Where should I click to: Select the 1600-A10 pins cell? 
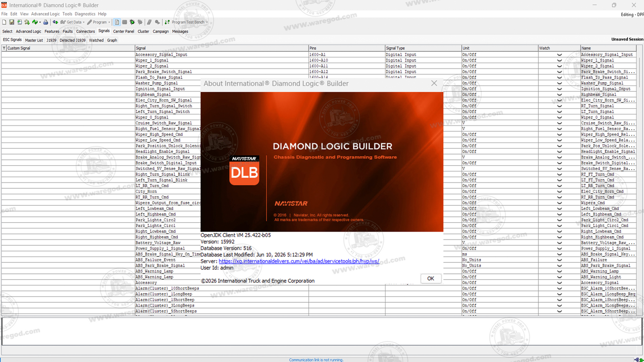point(347,61)
